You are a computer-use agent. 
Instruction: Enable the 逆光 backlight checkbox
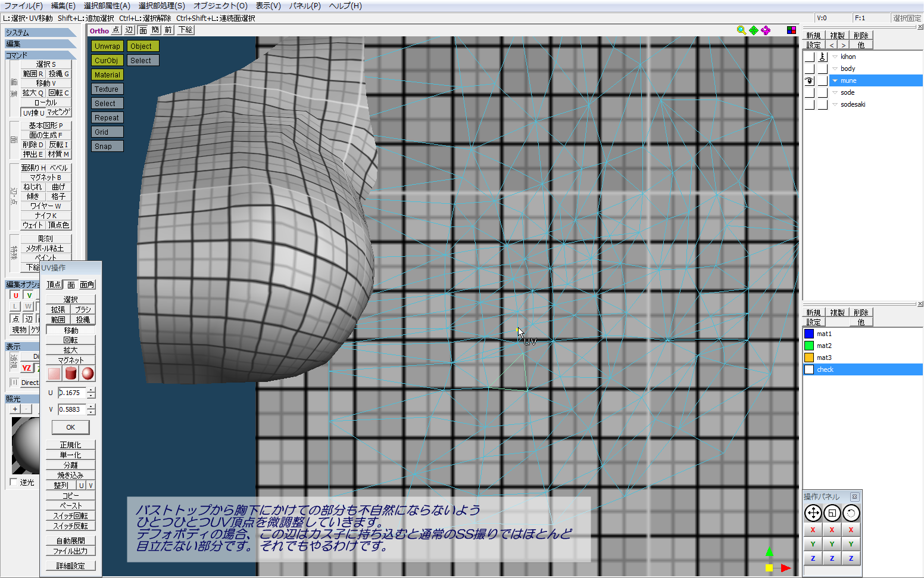click(x=14, y=482)
